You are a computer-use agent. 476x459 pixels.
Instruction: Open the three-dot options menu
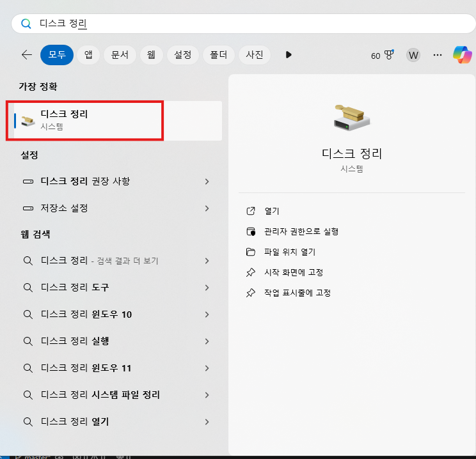click(x=438, y=55)
